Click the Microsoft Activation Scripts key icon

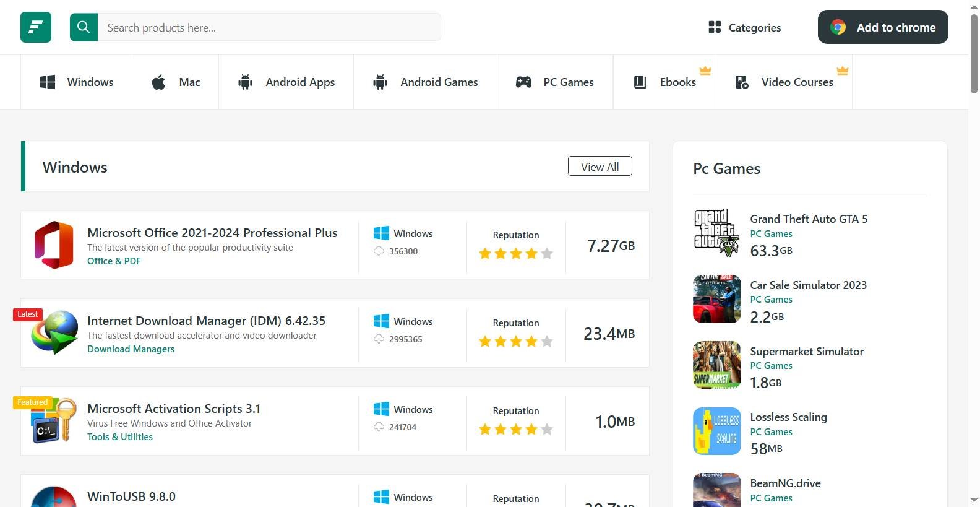tap(54, 421)
